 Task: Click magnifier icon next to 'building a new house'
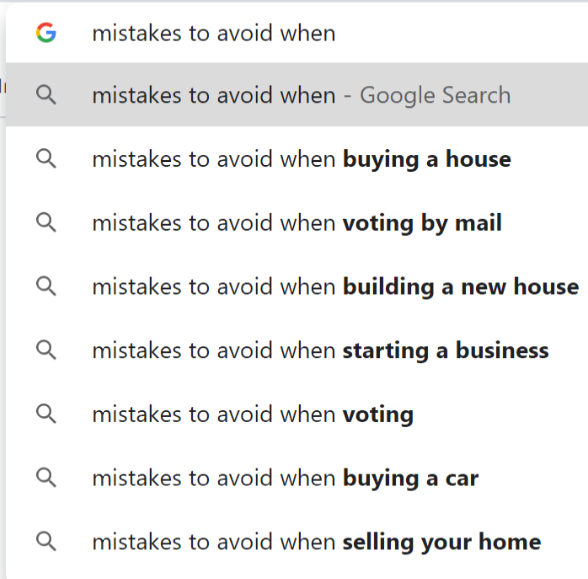click(x=46, y=286)
